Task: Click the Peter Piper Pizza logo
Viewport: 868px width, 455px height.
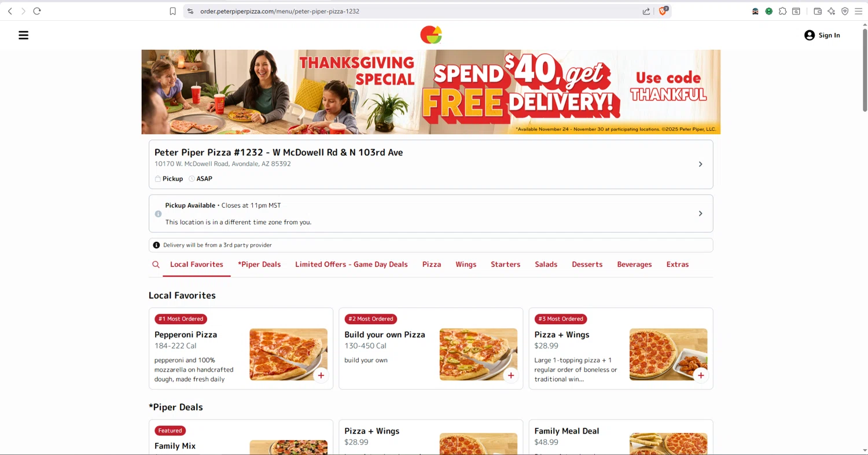Action: point(431,35)
